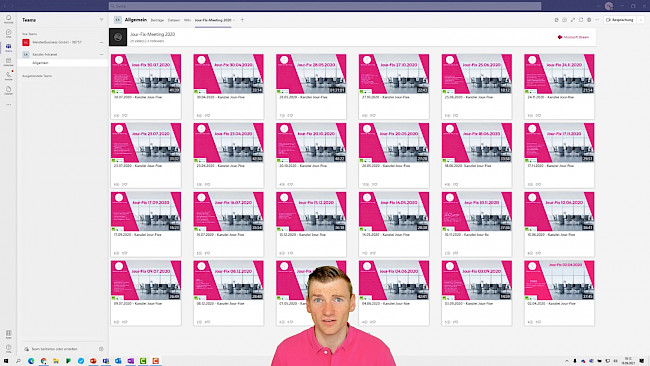650x366 pixels.
Task: Open the Jour-Fix 30.04.2020 video thumbnail
Action: coord(228,73)
